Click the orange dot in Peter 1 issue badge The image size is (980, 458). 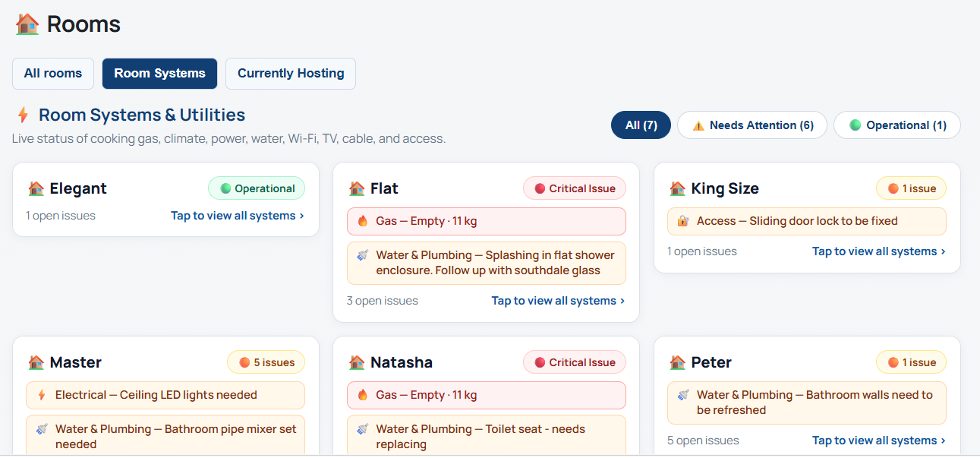click(893, 362)
